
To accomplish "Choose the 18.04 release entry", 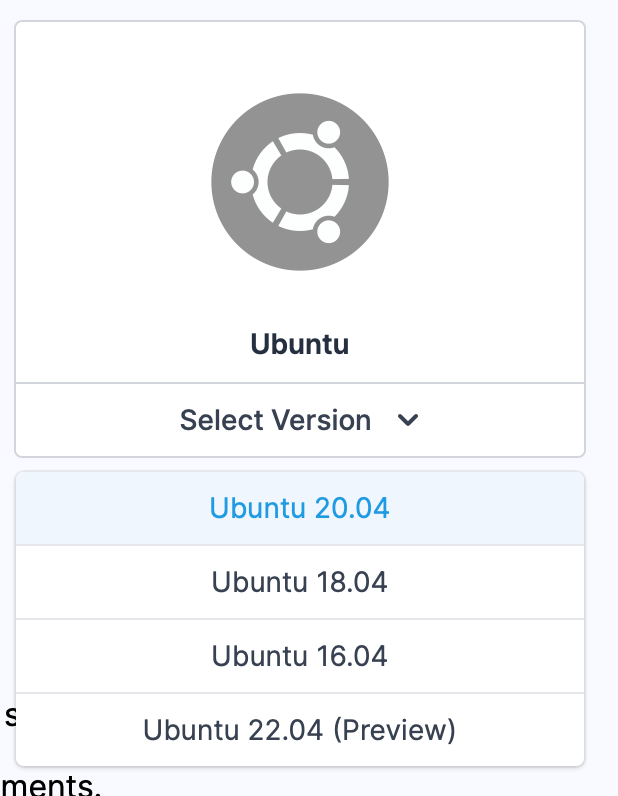I will click(300, 582).
